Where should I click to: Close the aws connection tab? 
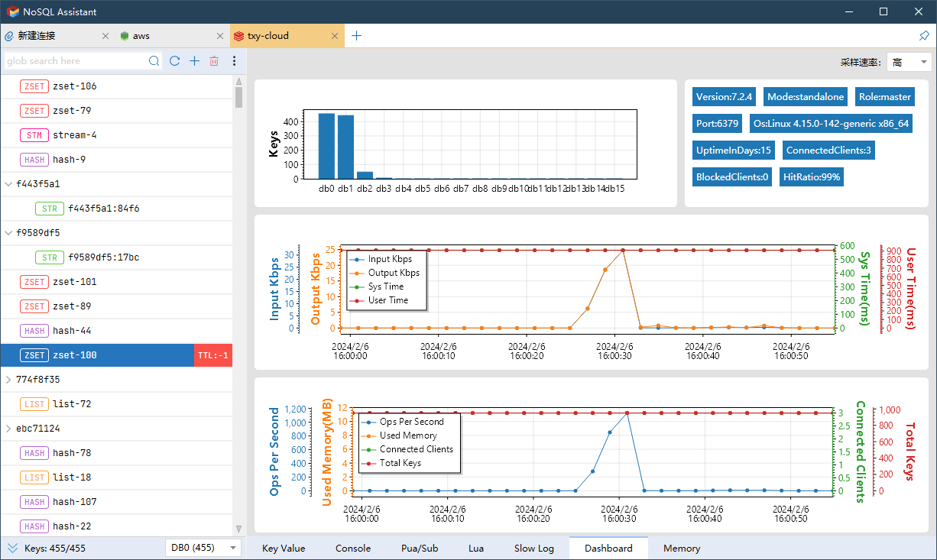click(x=220, y=36)
